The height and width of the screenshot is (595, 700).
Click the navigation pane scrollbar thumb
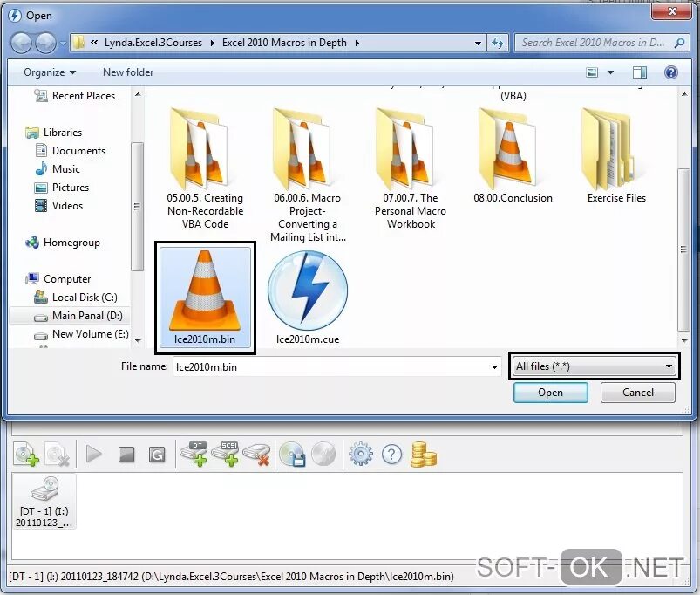pyautogui.click(x=137, y=207)
